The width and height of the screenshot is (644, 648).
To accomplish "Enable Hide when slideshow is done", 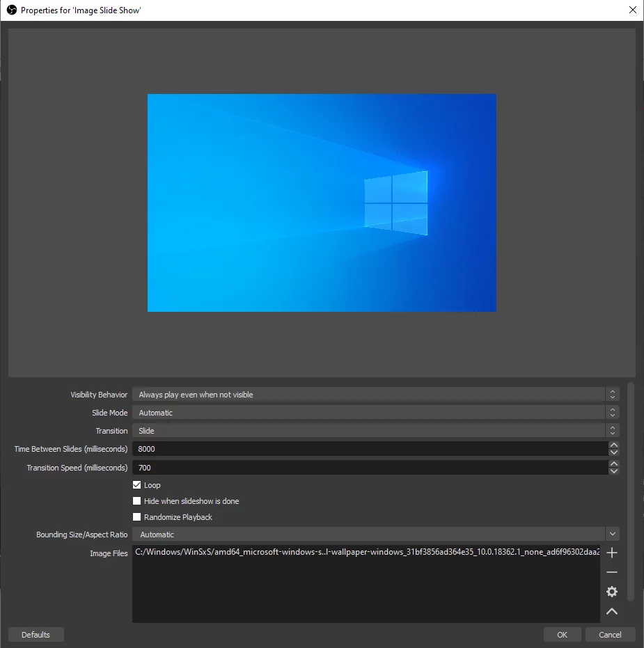I will (137, 501).
